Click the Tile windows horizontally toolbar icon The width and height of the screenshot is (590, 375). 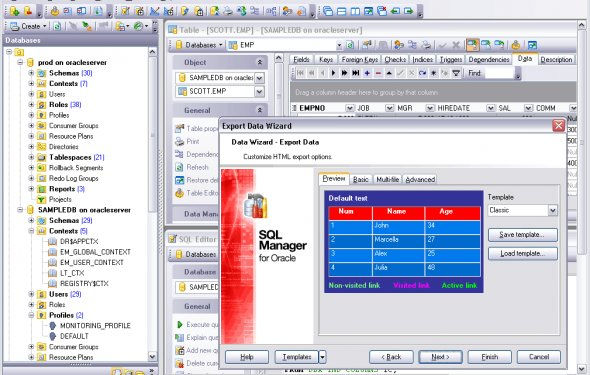click(x=342, y=11)
